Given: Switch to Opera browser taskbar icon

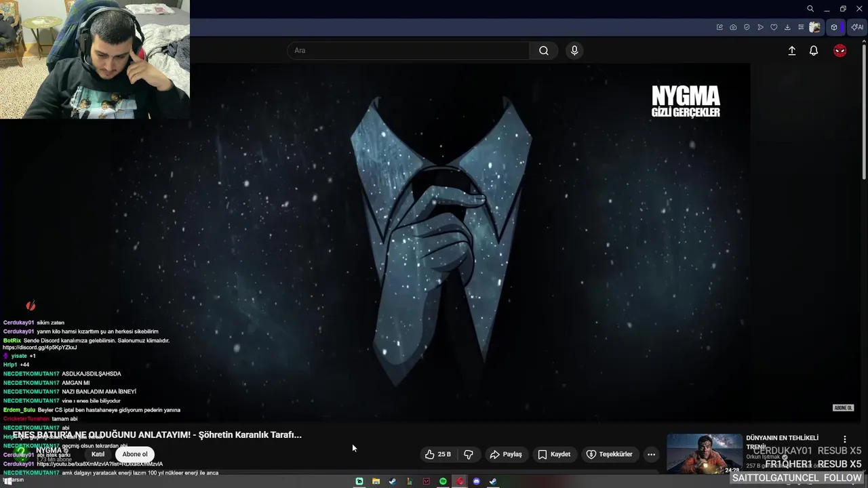Looking at the screenshot, I should pos(460,481).
